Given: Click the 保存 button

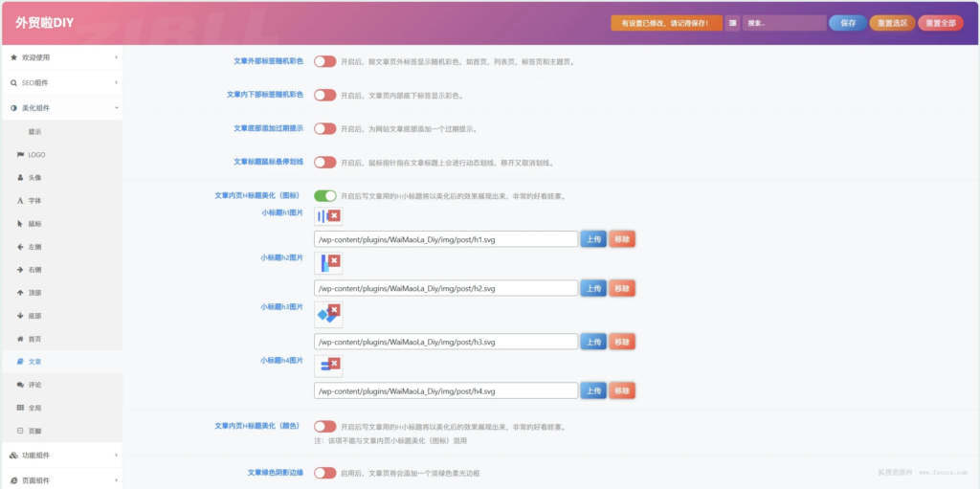Looking at the screenshot, I should pos(848,23).
